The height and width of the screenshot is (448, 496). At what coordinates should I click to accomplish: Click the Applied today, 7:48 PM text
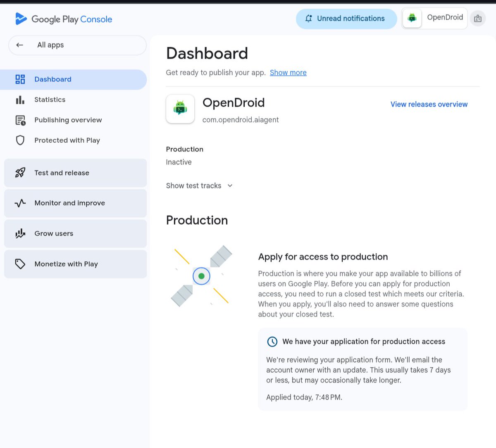tap(304, 398)
